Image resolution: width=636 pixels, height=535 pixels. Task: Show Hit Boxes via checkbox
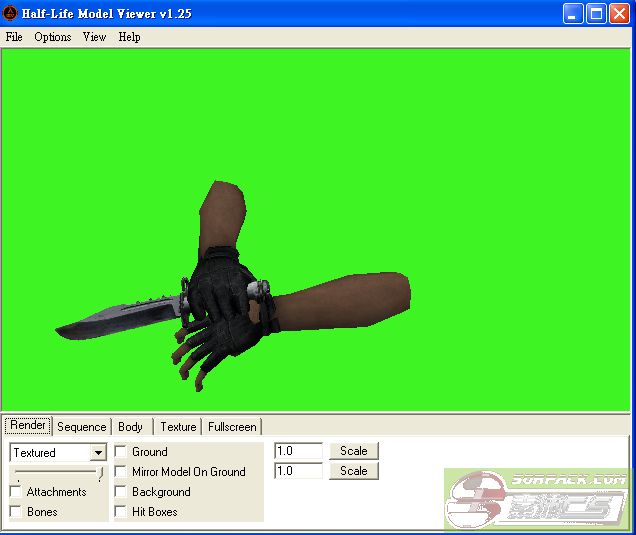coord(121,512)
